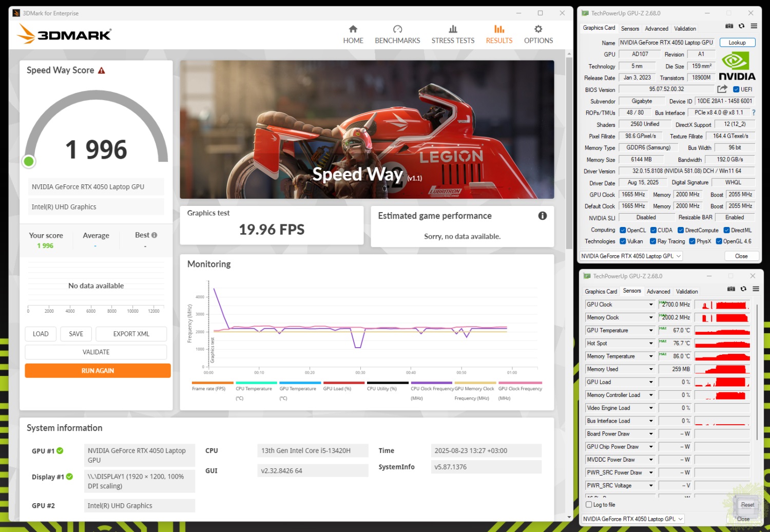Open GPU selector dropdown in Sensors window
770x532 pixels.
click(x=633, y=519)
